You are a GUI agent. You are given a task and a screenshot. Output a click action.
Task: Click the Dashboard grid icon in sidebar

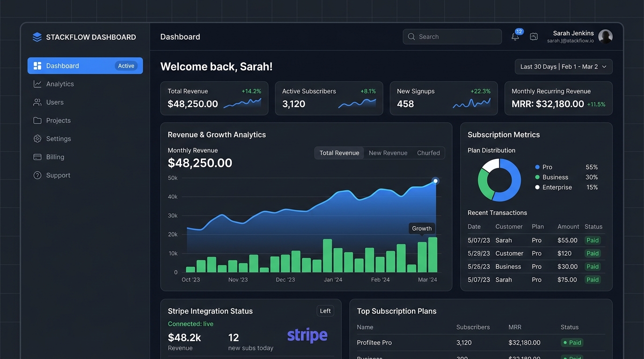pyautogui.click(x=37, y=66)
